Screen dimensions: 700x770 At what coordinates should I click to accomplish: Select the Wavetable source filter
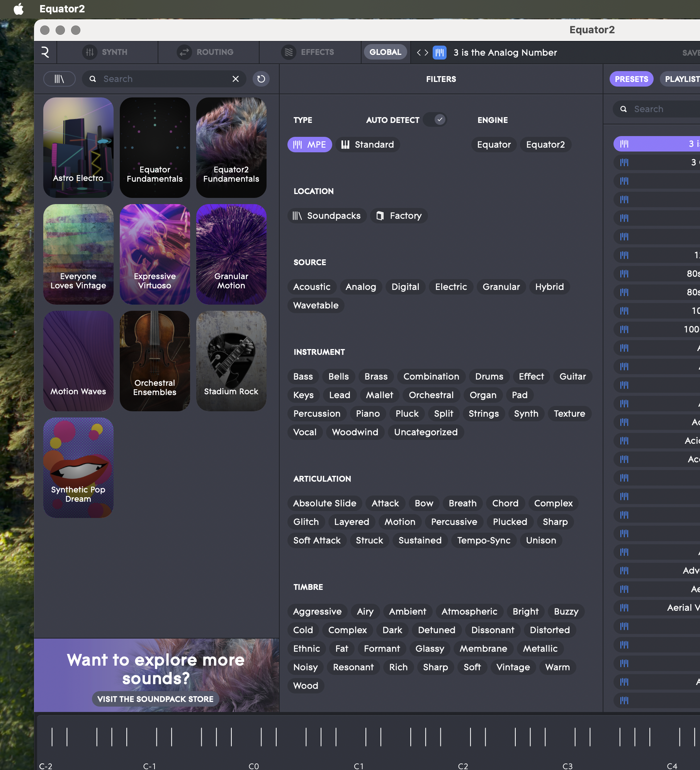(x=316, y=305)
